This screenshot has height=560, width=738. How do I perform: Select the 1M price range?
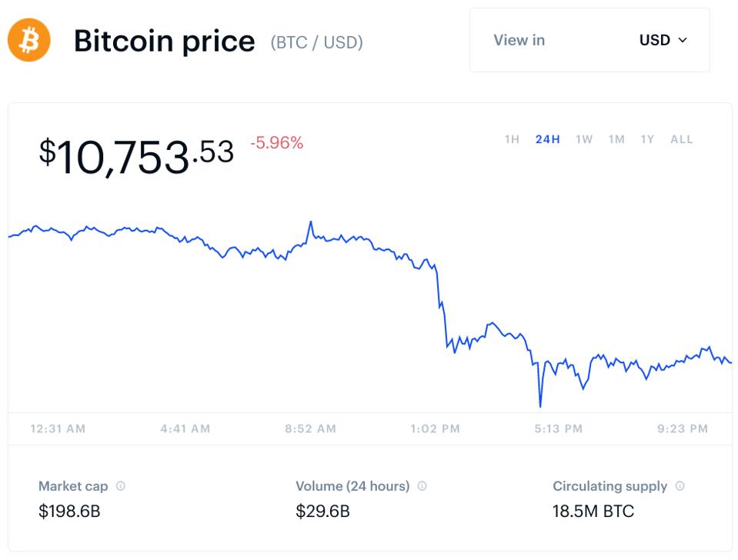[x=616, y=139]
